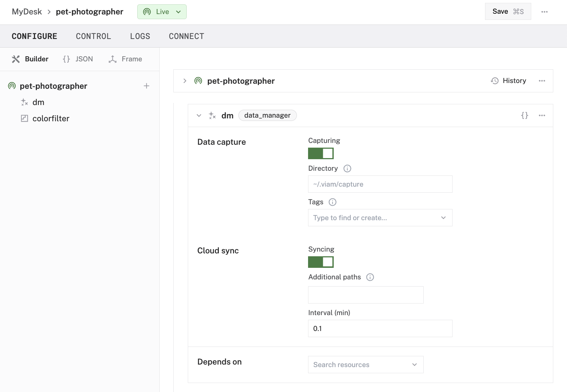Image resolution: width=567 pixels, height=392 pixels.
Task: Switch to the LOGS tab
Action: click(x=140, y=36)
